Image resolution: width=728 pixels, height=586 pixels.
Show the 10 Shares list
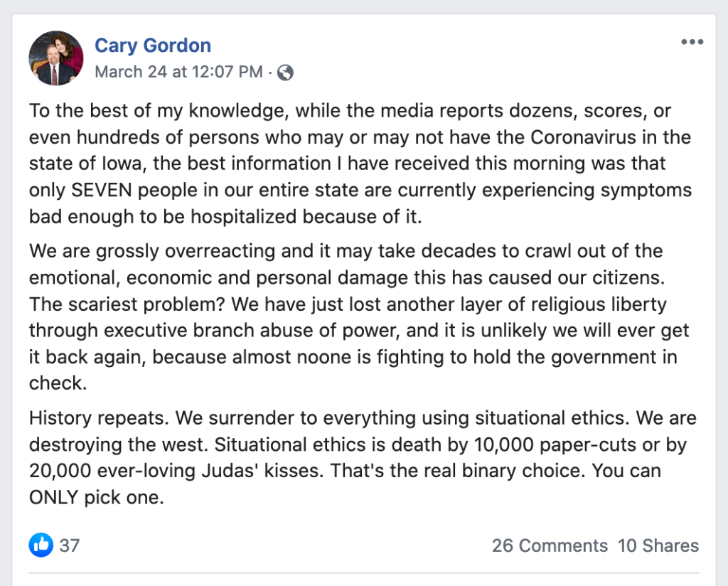click(658, 545)
